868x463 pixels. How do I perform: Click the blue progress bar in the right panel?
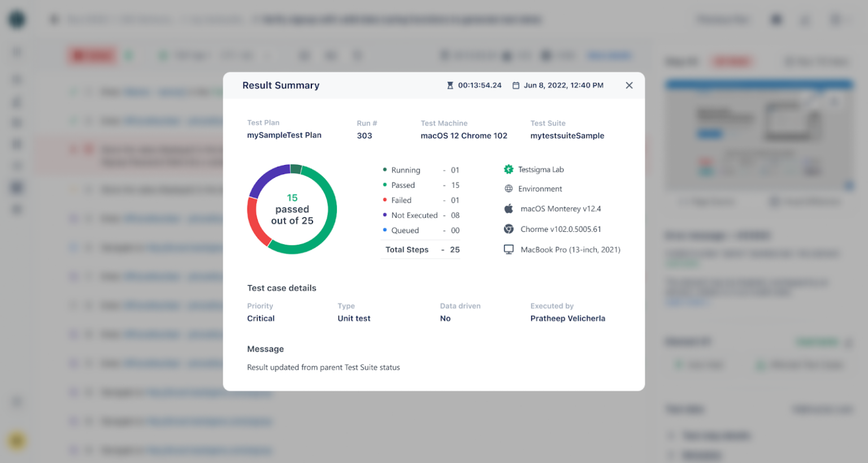click(759, 83)
